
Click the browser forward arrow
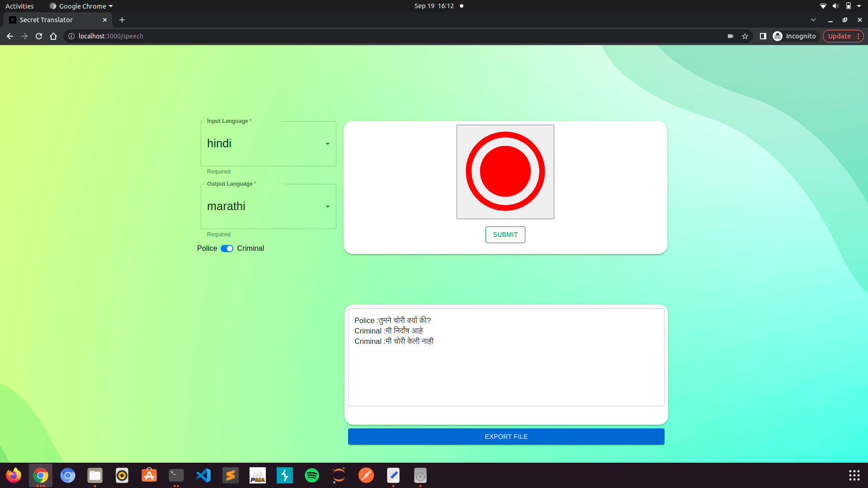pyautogui.click(x=24, y=36)
